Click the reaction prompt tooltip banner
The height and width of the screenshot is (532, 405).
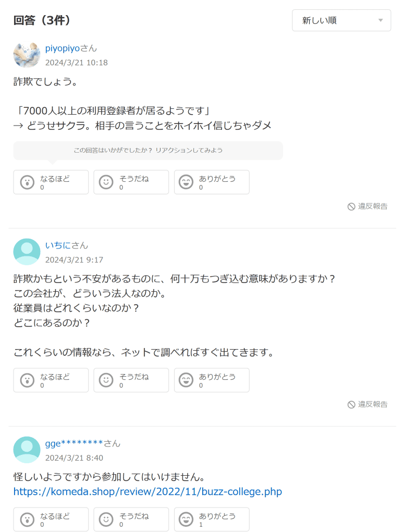(x=148, y=151)
